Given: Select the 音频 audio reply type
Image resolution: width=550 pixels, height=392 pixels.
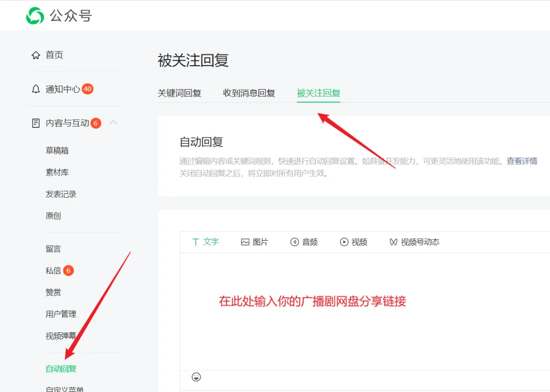Looking at the screenshot, I should [x=304, y=242].
